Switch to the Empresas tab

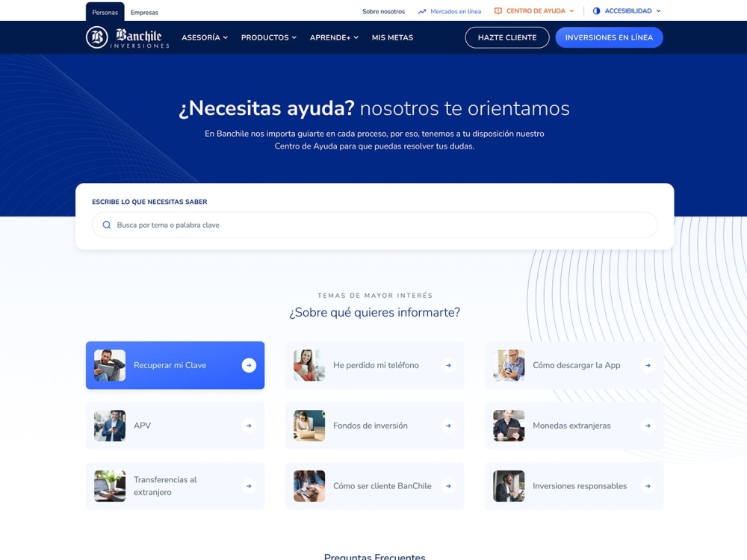click(144, 13)
